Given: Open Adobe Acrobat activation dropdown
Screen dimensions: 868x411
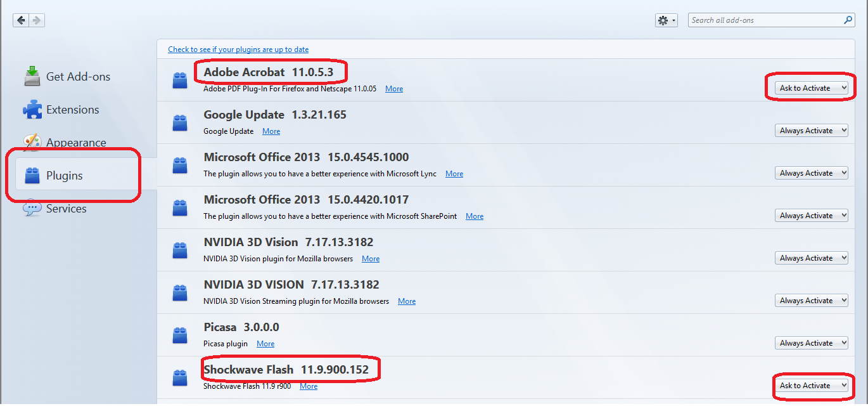Looking at the screenshot, I should 812,88.
